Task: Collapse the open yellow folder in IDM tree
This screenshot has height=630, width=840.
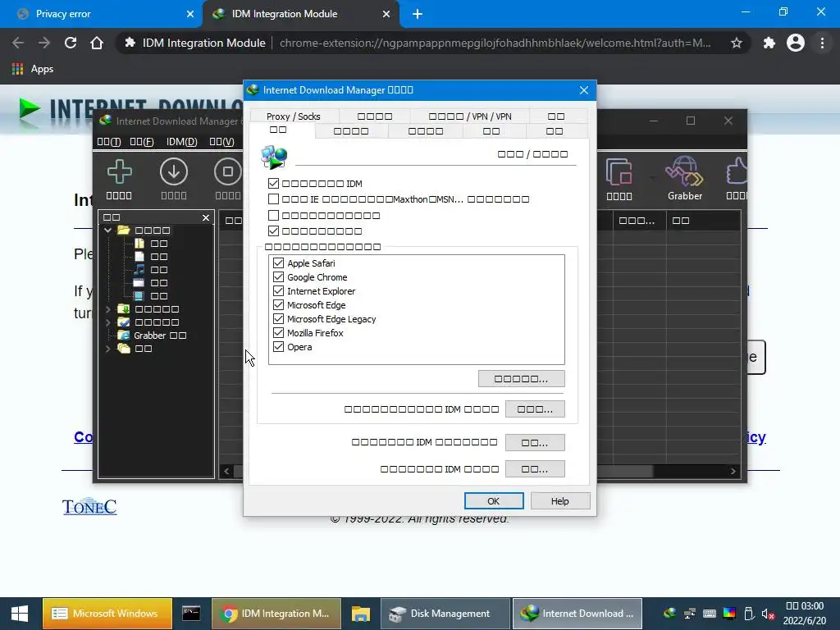Action: pyautogui.click(x=108, y=231)
